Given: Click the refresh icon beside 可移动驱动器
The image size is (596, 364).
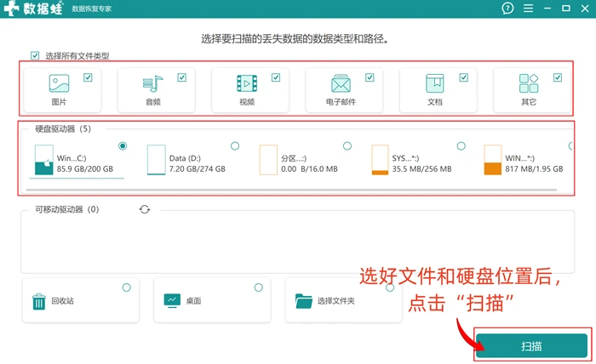Looking at the screenshot, I should (x=145, y=209).
